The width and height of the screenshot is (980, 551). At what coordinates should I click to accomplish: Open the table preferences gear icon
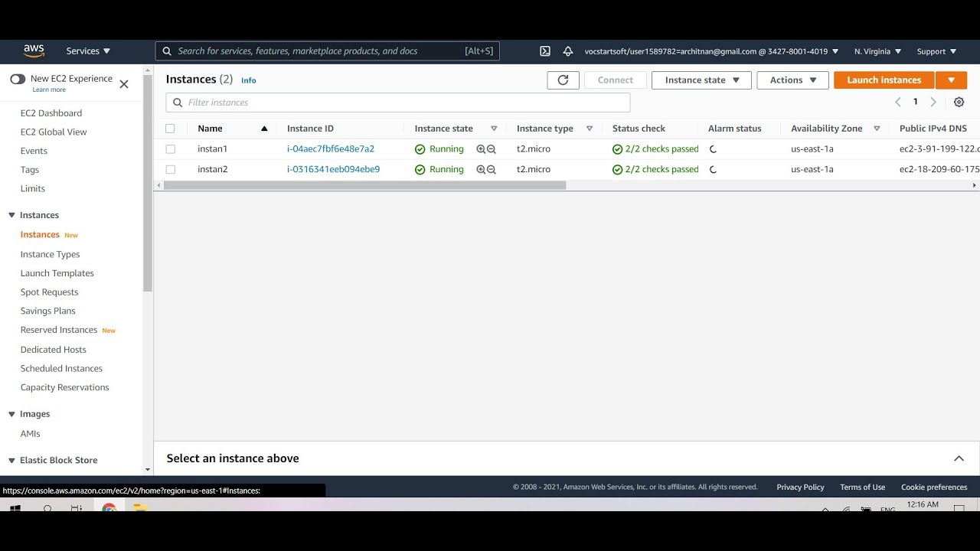pos(959,102)
